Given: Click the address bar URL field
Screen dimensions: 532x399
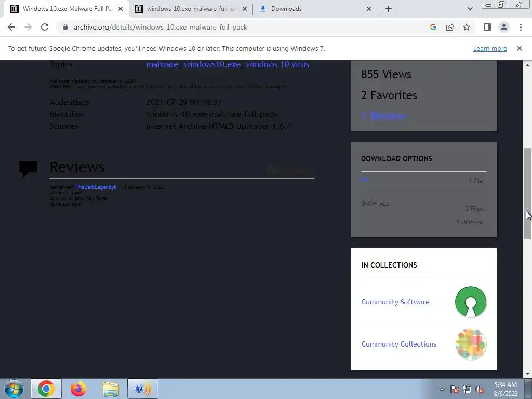Looking at the screenshot, I should pyautogui.click(x=244, y=27).
